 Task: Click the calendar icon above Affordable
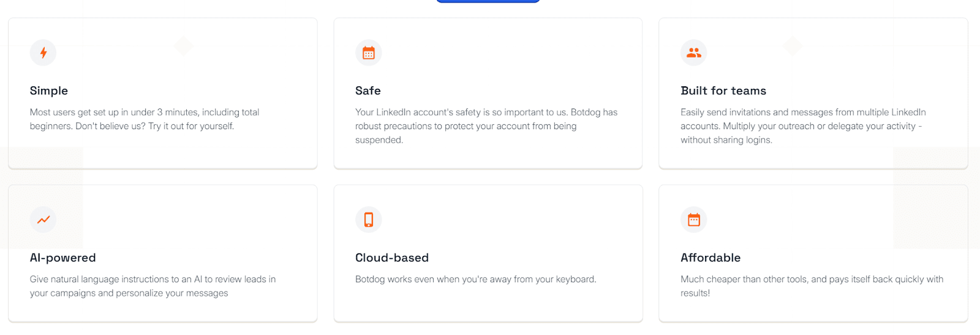(x=694, y=220)
